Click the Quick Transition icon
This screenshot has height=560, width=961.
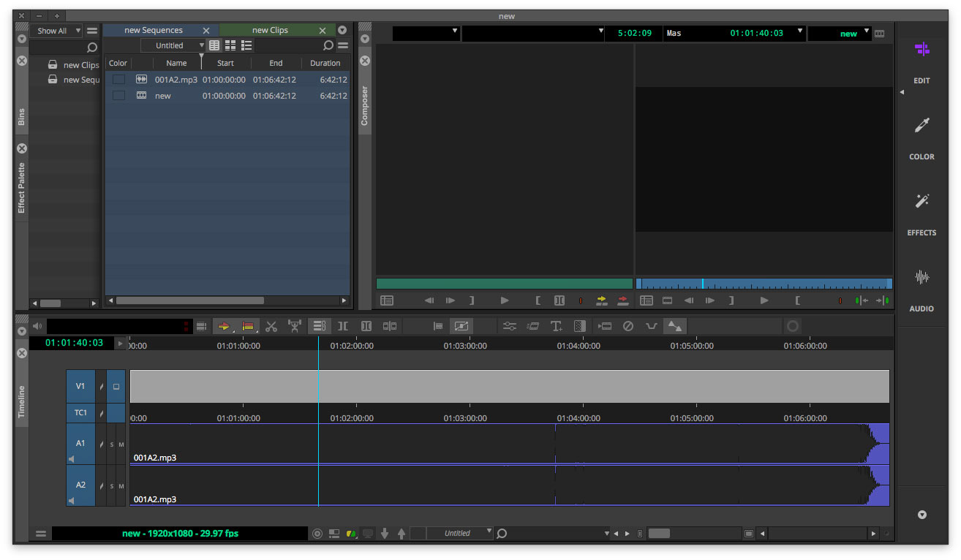tap(580, 326)
